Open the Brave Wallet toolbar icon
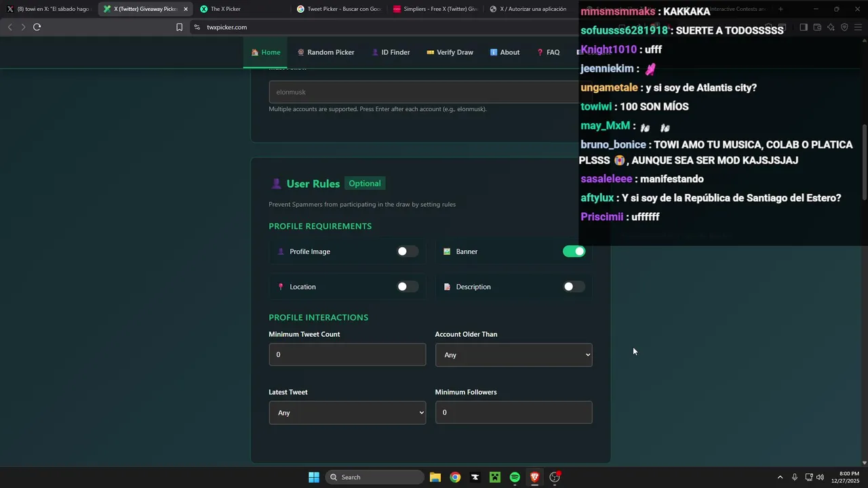 tap(817, 27)
